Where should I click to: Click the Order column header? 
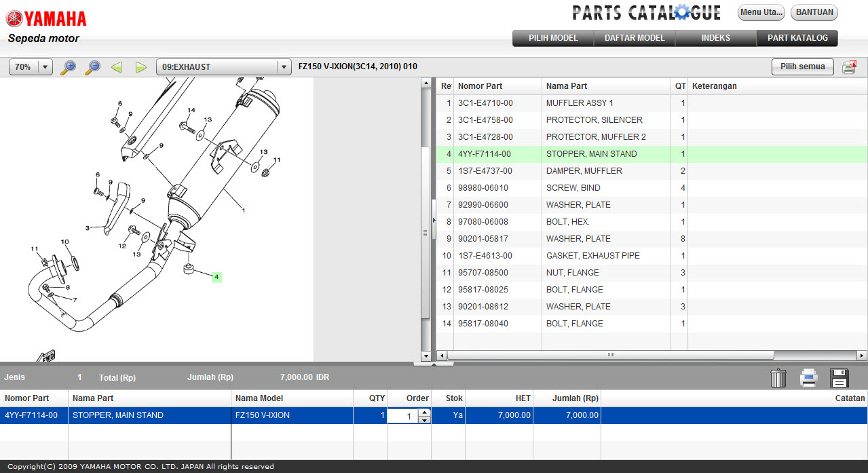[x=409, y=398]
